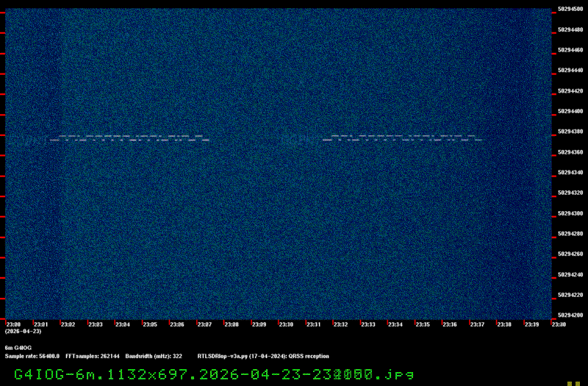The width and height of the screenshot is (588, 386).
Task: Click the 23:00 time axis label
Action: [13, 324]
